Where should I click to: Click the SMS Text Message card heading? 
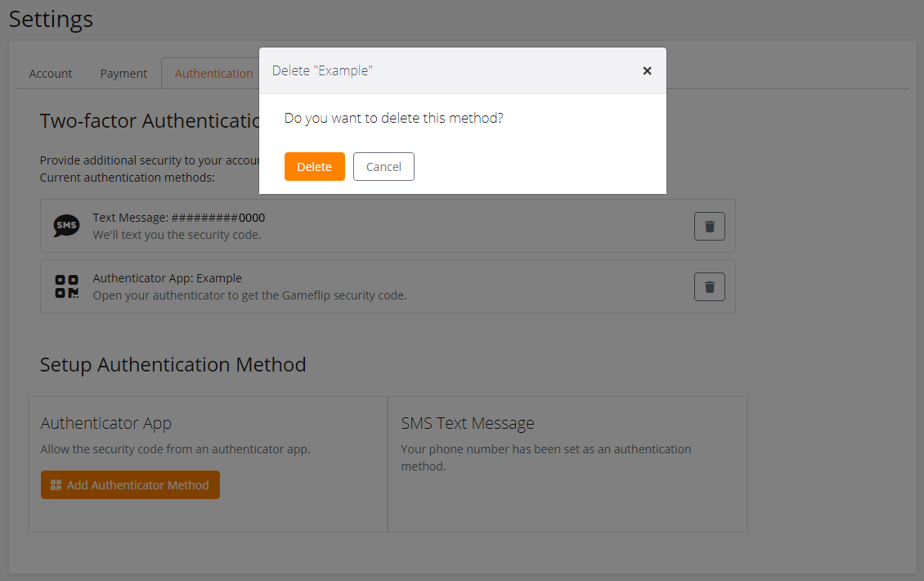point(467,423)
